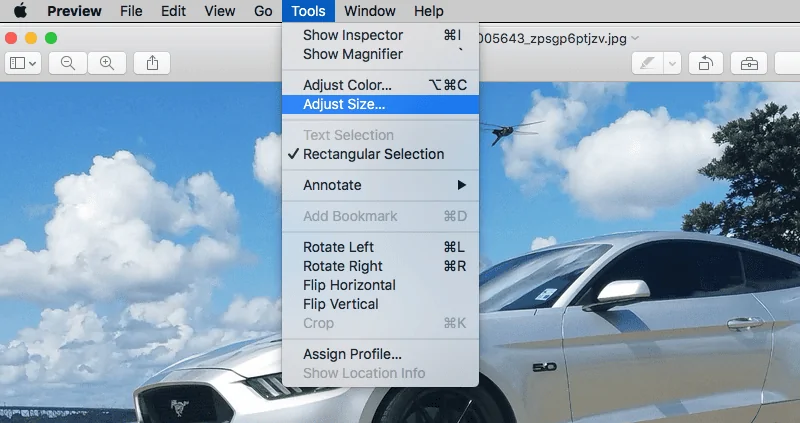Close the open Tools menu

[308, 11]
